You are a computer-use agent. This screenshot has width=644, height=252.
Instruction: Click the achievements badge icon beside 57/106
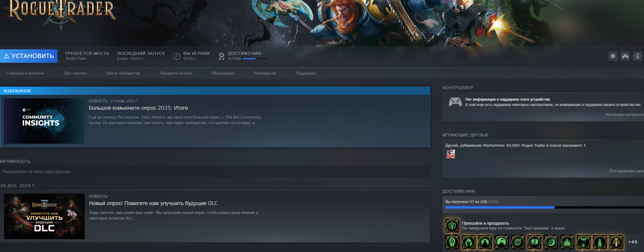(x=222, y=56)
